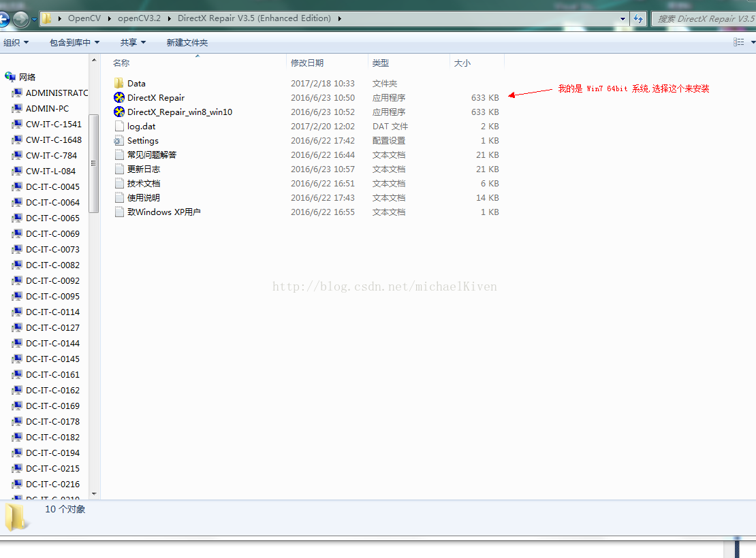Click the refresh button beside address bar
The width and height of the screenshot is (756, 558).
pyautogui.click(x=638, y=19)
